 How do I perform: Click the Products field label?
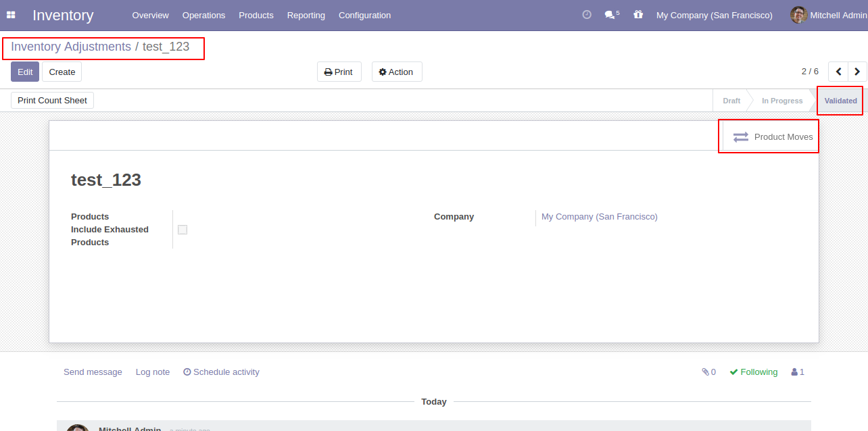(90, 217)
